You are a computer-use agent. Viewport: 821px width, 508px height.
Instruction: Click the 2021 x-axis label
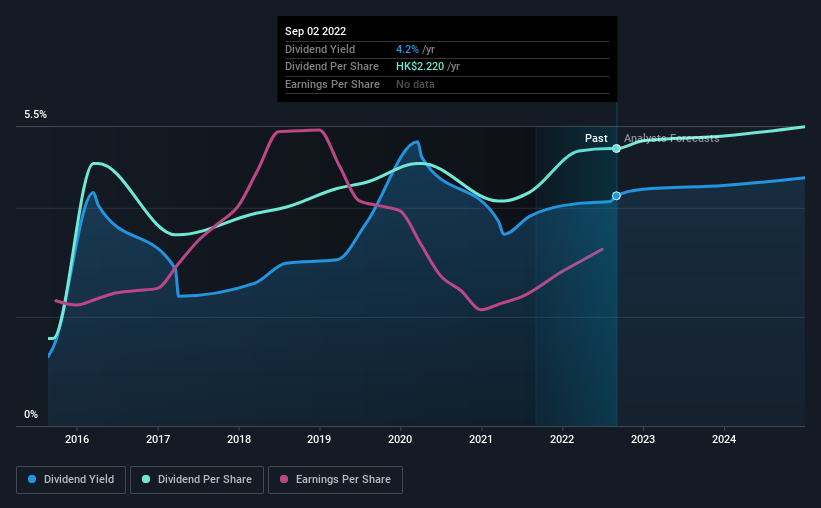481,439
